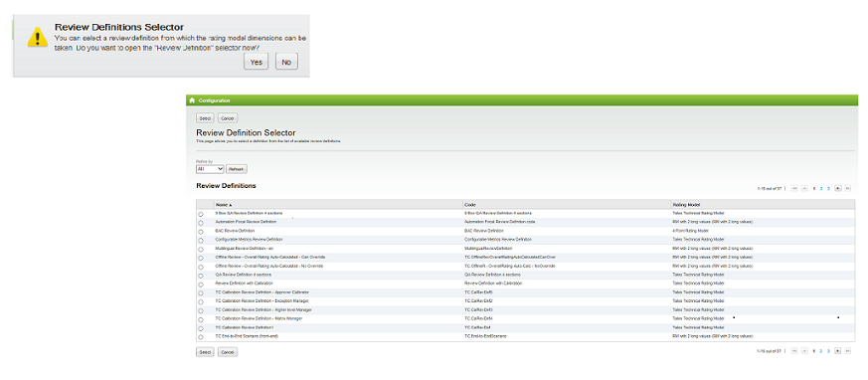The image size is (868, 380).
Task: Select the radio for TC Calibration – Matrix Manager
Action: [x=201, y=319]
